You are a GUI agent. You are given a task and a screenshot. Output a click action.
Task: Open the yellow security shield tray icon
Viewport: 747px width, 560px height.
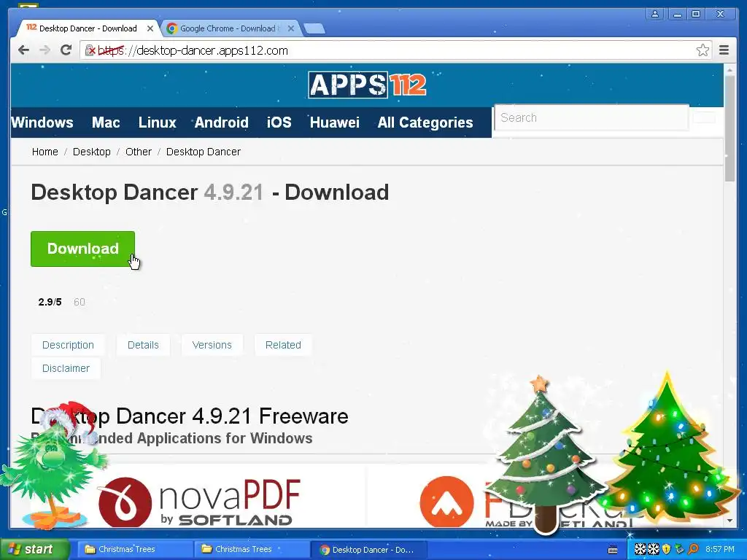pos(667,549)
